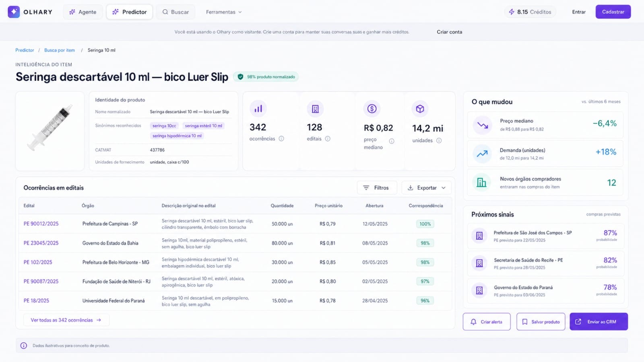Click 'Ver todas as 342 ocorrências'
644x362 pixels.
coord(66,320)
